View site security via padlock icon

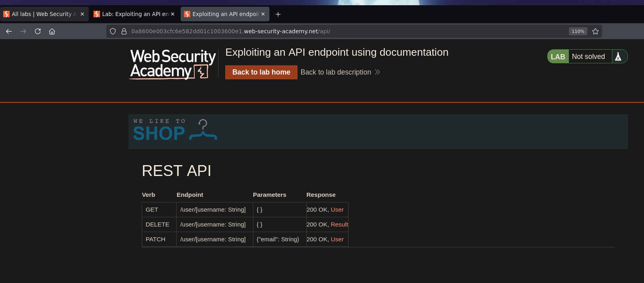click(x=124, y=31)
